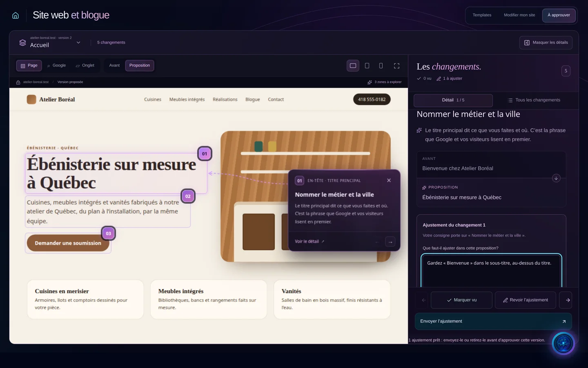Open Modifier mon site tab
The height and width of the screenshot is (368, 588).
[x=519, y=15]
